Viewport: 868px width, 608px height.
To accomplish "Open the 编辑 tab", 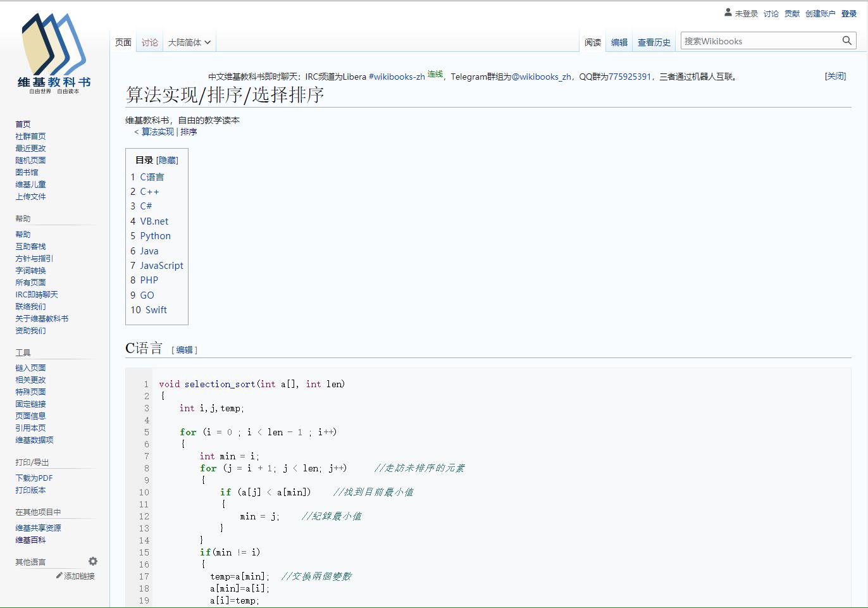I will pyautogui.click(x=619, y=42).
